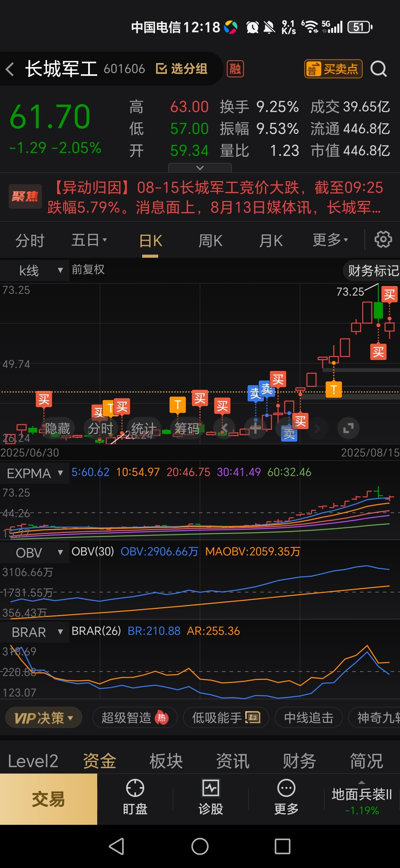Open the 买卖点 buy-sell points feature

click(x=333, y=69)
